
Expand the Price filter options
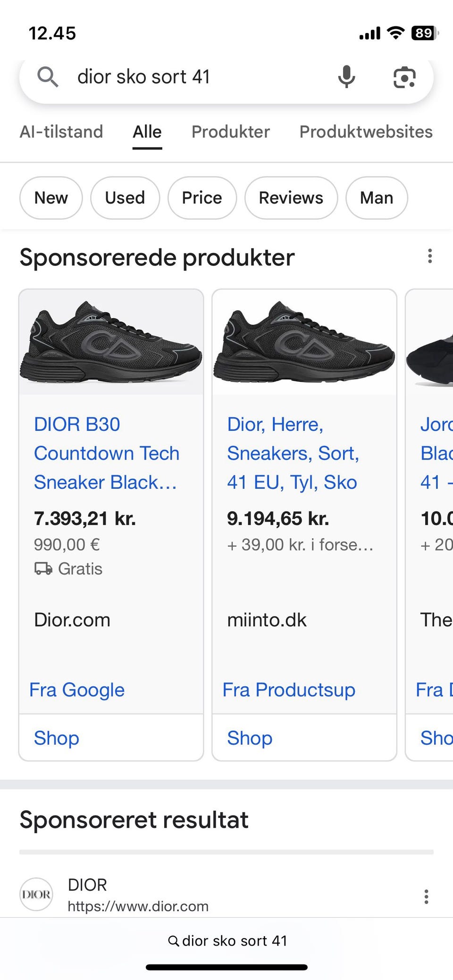[202, 198]
